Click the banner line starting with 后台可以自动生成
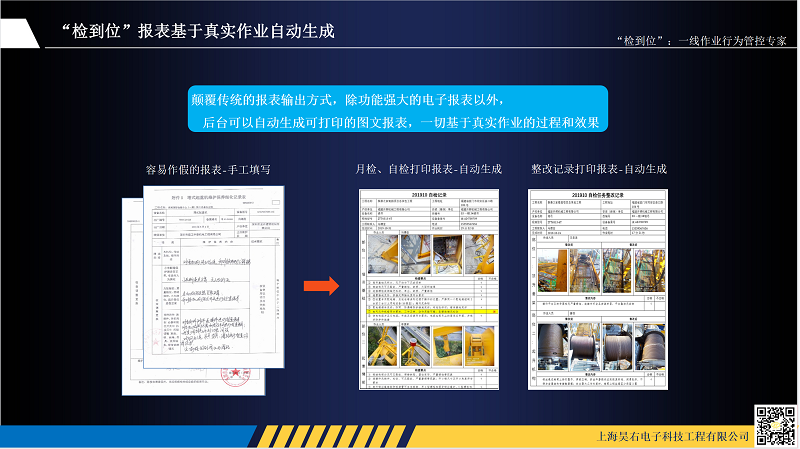This screenshot has height=449, width=800. click(400, 122)
